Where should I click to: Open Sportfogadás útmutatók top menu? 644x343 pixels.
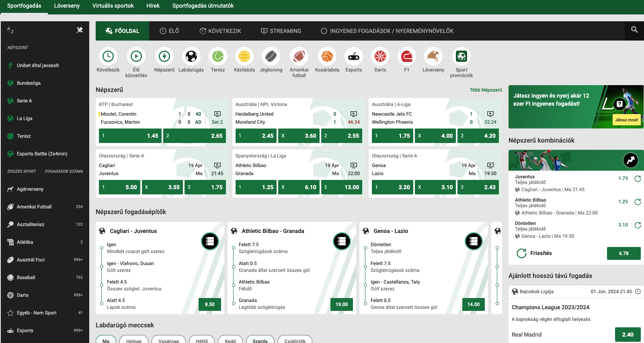(203, 6)
